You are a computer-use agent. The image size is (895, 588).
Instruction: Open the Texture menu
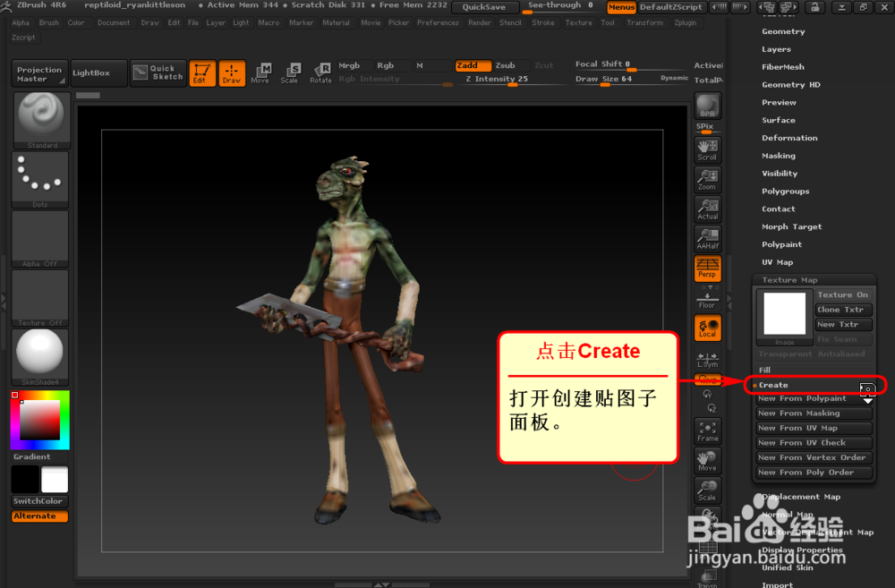coord(579,23)
